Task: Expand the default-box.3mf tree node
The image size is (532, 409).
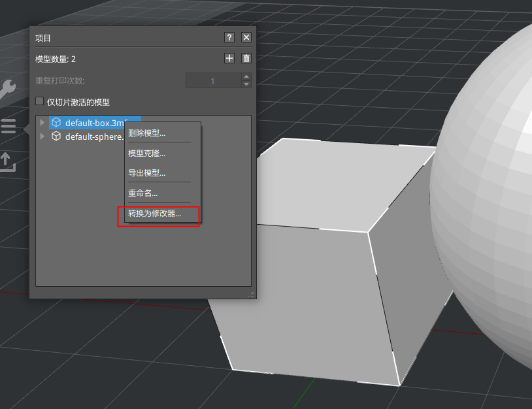Action: (42, 122)
